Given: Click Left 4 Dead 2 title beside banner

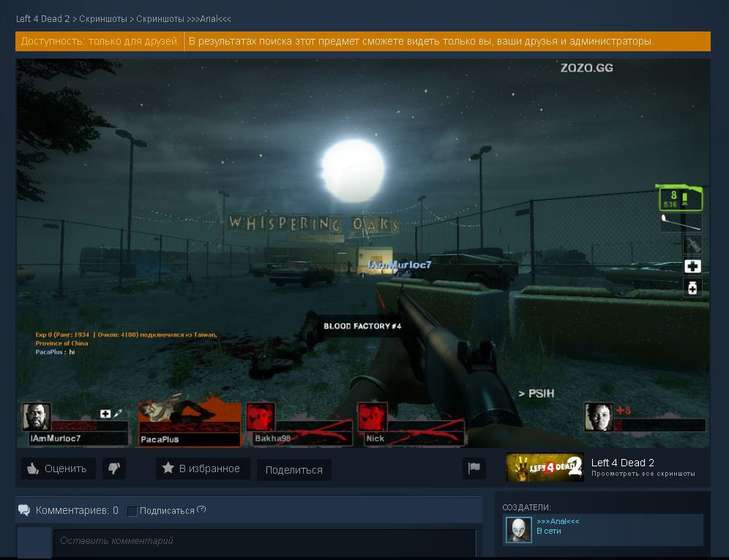Looking at the screenshot, I should [x=622, y=463].
